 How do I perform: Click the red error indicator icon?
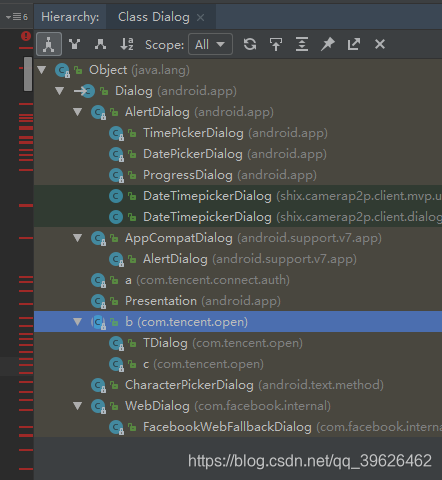coord(26,36)
